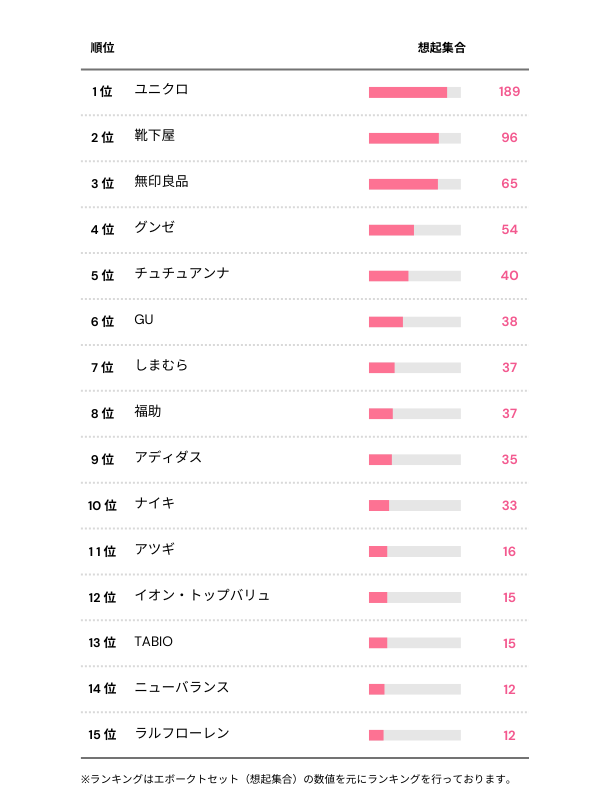Click the アディダス brand name

pos(168,458)
